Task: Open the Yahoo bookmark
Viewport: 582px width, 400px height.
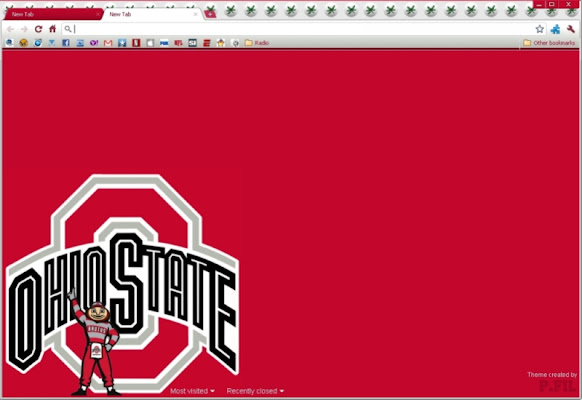Action: coord(94,43)
